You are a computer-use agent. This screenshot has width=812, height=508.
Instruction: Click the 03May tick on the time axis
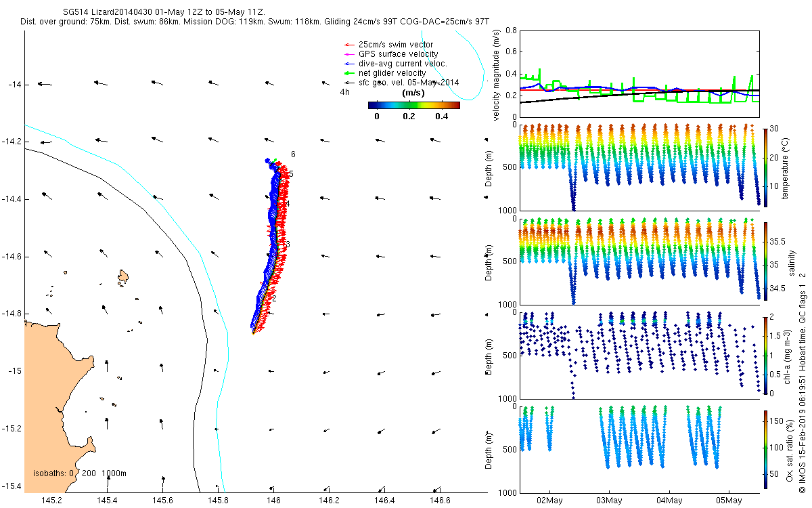609,501
